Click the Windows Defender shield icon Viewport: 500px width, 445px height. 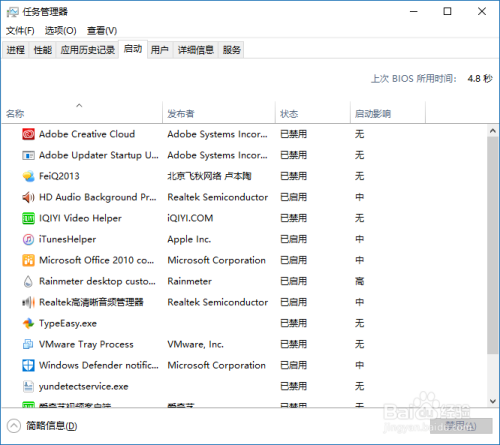click(x=28, y=365)
